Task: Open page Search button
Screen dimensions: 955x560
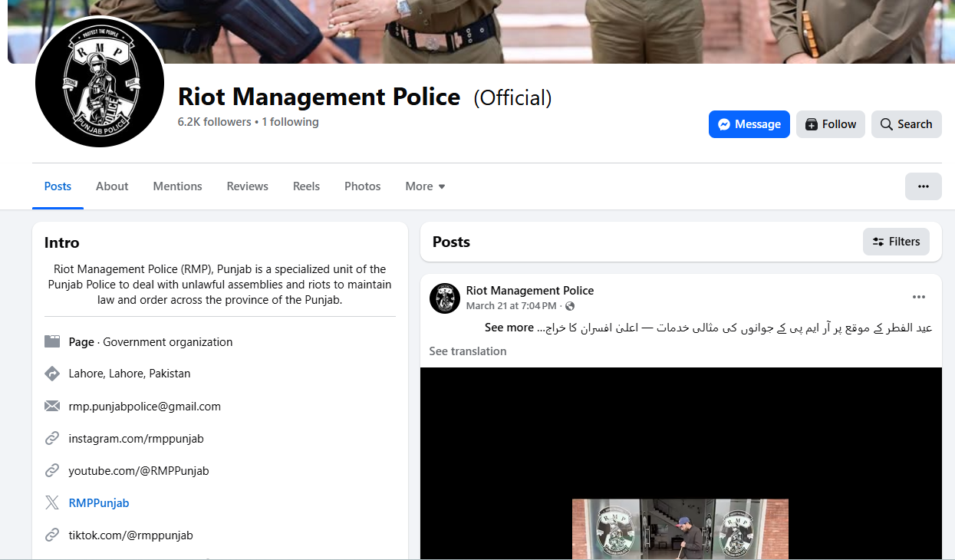Action: click(906, 124)
